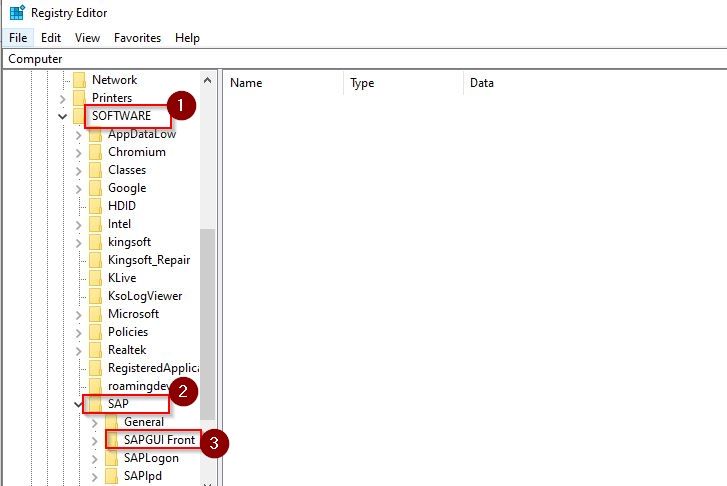Expand the SAPlpd subkey
Viewport: 727px width, 486px height.
click(95, 477)
